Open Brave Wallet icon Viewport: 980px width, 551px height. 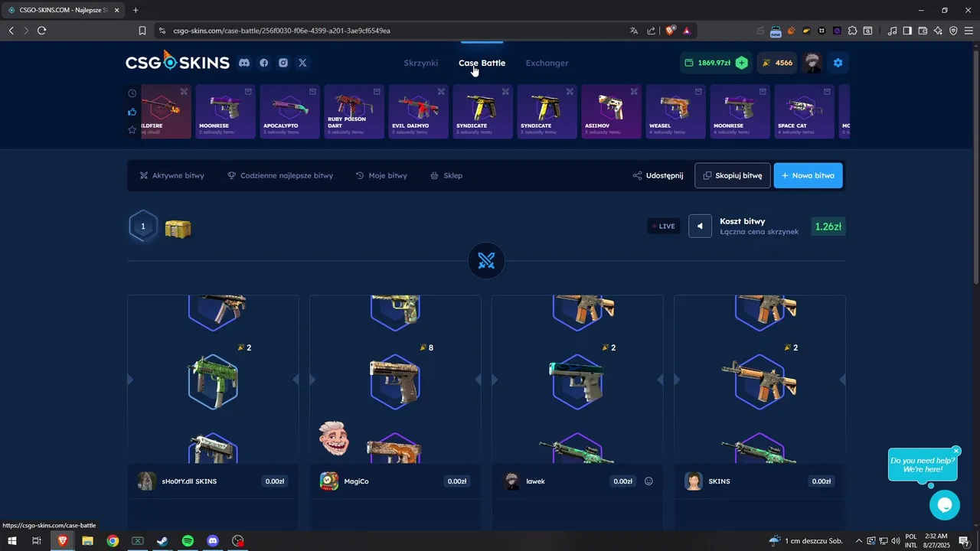coord(923,31)
